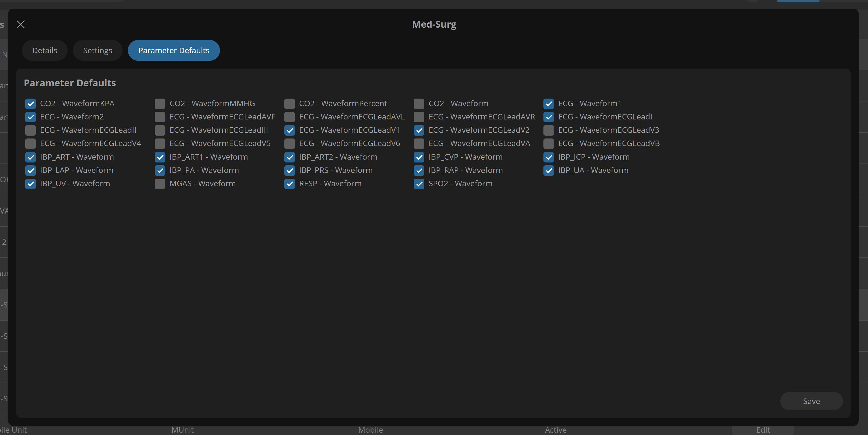Tick the CO2 - Waveform checkbox

pos(419,104)
